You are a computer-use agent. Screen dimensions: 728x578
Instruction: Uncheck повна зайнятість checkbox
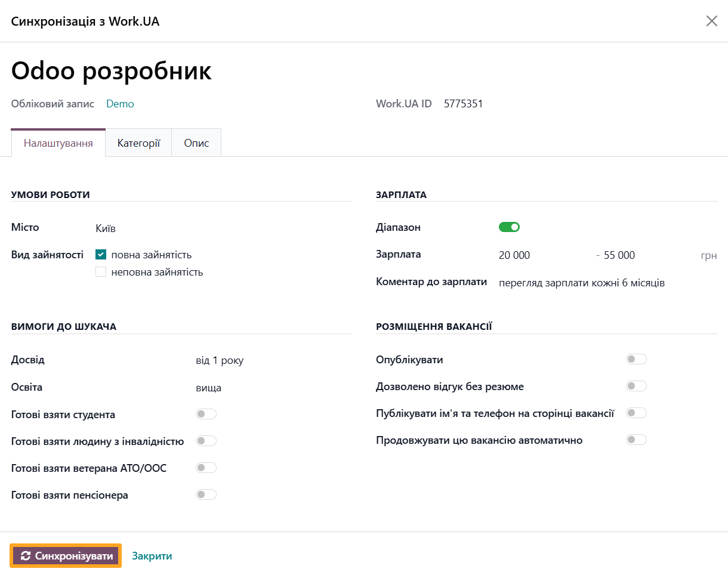tap(101, 255)
